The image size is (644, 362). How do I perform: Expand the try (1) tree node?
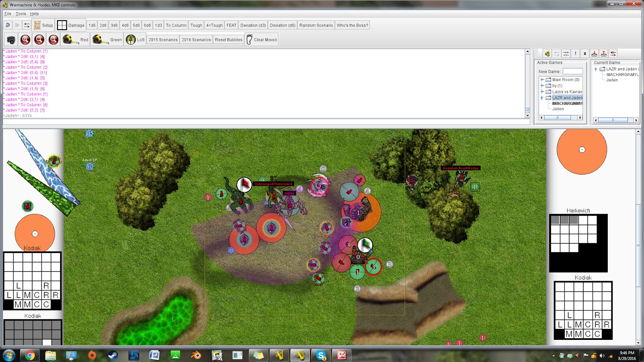pyautogui.click(x=542, y=86)
